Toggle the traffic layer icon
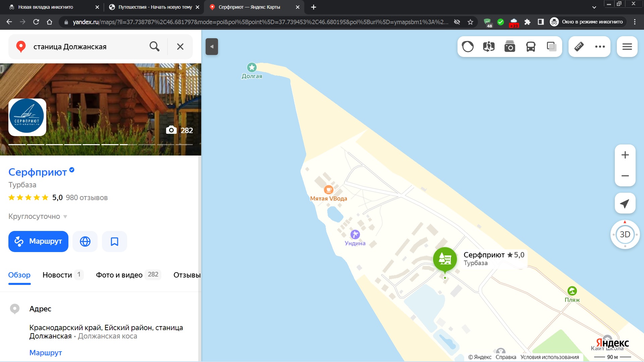 coord(468,47)
